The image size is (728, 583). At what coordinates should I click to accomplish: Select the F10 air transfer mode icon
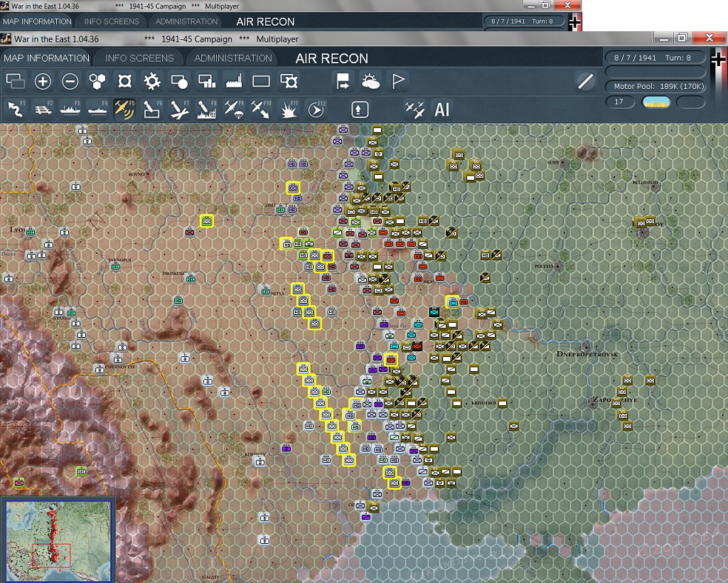coord(261,109)
